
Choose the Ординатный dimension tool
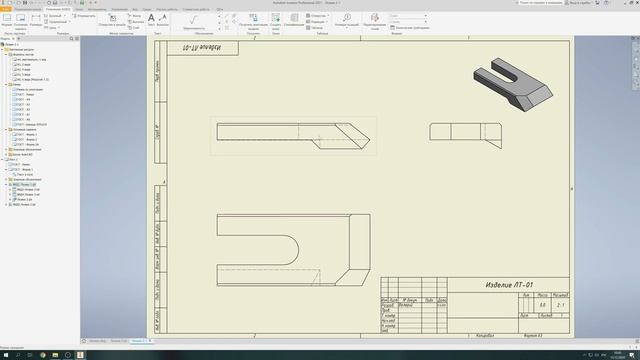[x=56, y=22]
